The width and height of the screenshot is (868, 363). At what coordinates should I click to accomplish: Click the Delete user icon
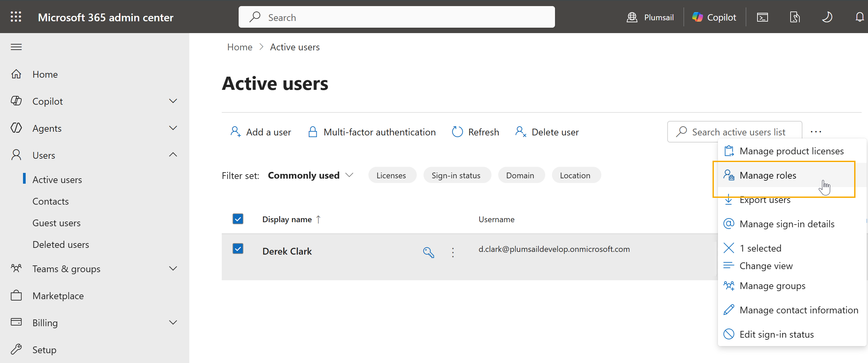[521, 132]
